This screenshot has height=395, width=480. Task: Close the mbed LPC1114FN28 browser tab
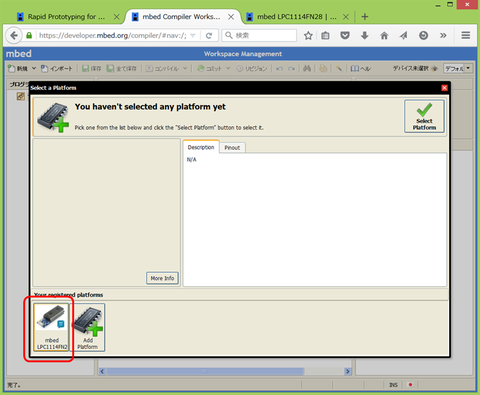pyautogui.click(x=346, y=17)
